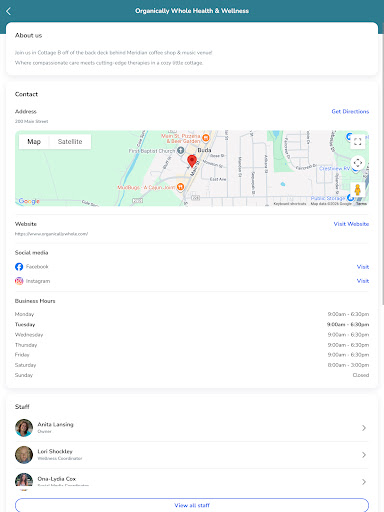Expand Ona-Lydia Cox staff chevron
The image size is (384, 512).
364,482
